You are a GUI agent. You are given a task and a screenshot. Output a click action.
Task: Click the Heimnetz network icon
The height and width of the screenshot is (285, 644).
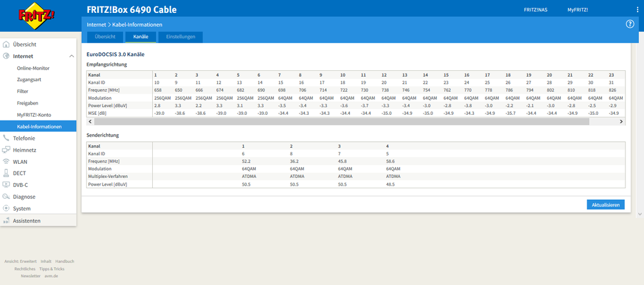click(x=6, y=150)
